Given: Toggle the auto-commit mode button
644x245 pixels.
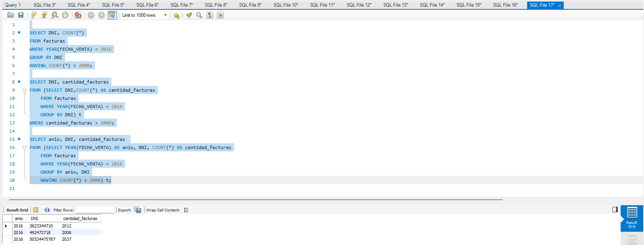Looking at the screenshot, I should click(112, 15).
